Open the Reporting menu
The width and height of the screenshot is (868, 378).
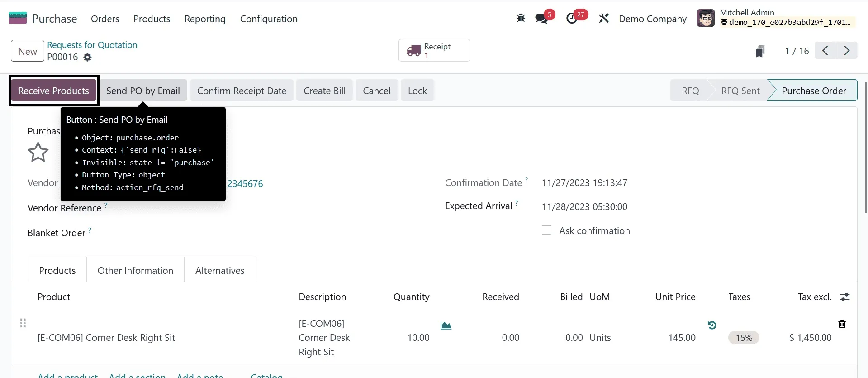click(x=205, y=19)
